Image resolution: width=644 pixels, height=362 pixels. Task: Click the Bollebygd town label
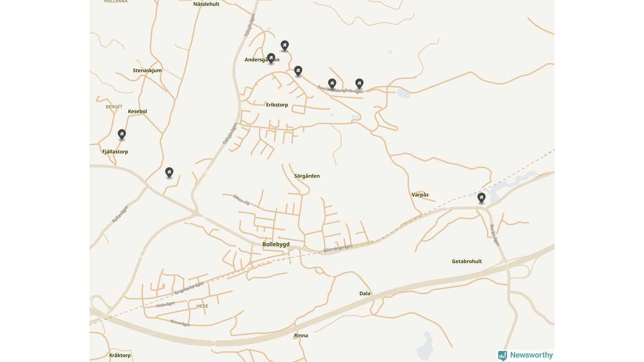(x=276, y=244)
